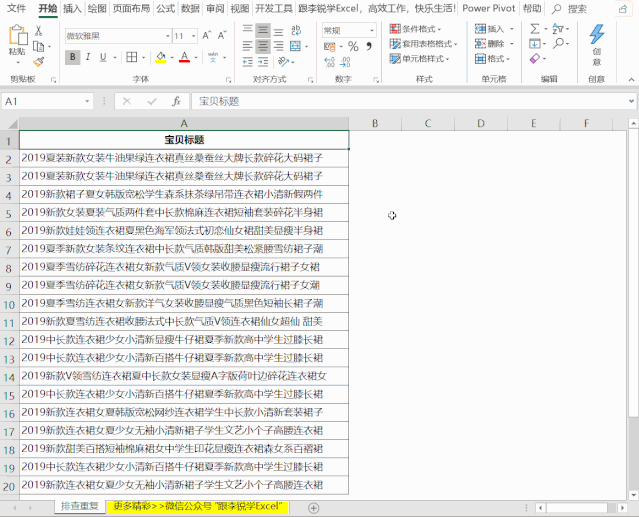639x517 pixels.
Task: Click the vertical scrollbar down arrow
Action: click(x=633, y=495)
